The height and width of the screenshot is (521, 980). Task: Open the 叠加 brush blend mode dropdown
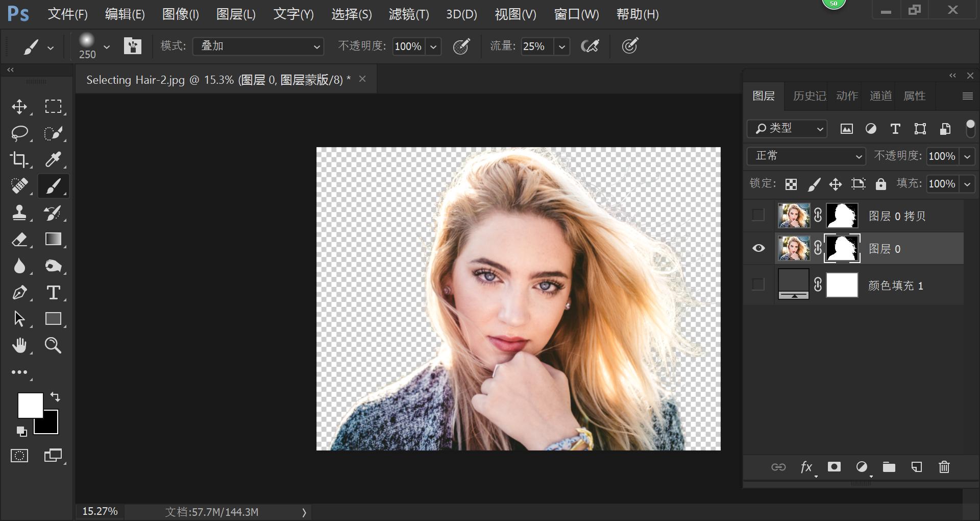click(x=258, y=46)
